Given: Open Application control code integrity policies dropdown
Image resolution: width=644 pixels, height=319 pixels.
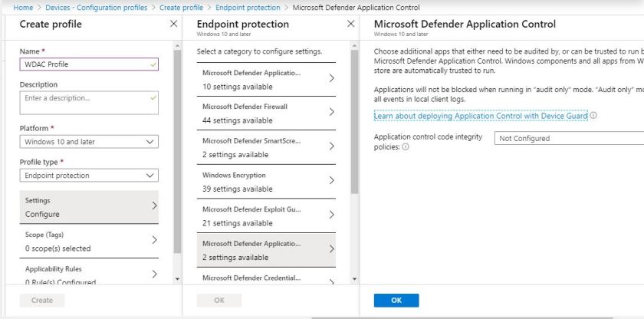Looking at the screenshot, I should click(567, 139).
